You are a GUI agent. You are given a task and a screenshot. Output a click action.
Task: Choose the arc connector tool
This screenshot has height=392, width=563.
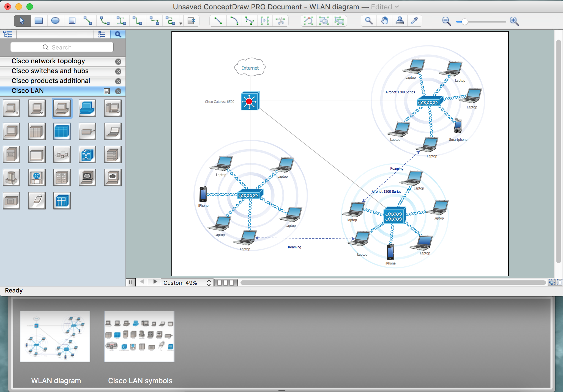click(105, 21)
